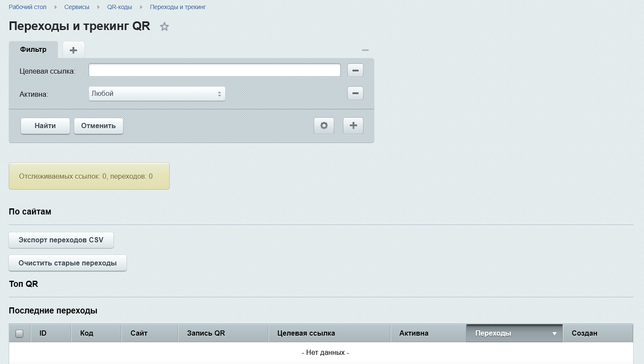Click the Найти button
Screen dimensions: 644x364
coord(45,126)
